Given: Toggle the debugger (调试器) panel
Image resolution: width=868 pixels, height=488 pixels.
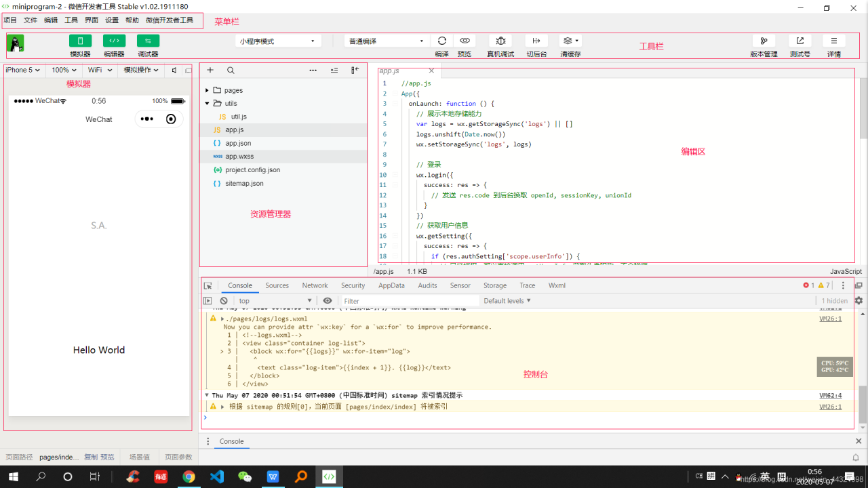Looking at the screenshot, I should 148,41.
